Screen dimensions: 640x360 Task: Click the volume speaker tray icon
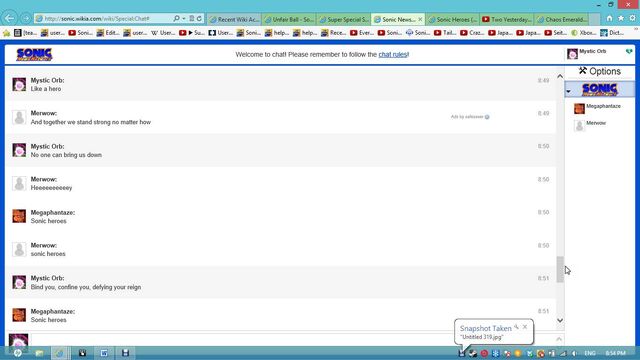tap(575, 353)
